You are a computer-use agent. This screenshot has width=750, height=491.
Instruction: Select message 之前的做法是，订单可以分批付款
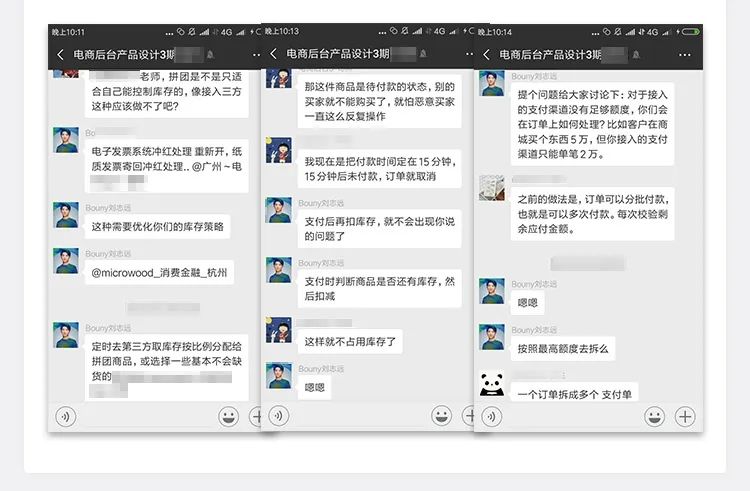tap(592, 214)
